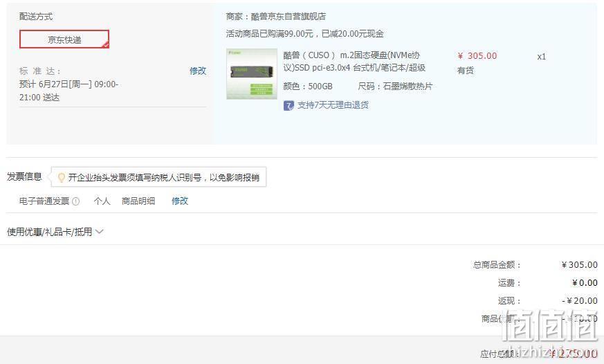Click 尺码：石墨烯散热片 attribute text
The width and height of the screenshot is (604, 364).
click(395, 86)
